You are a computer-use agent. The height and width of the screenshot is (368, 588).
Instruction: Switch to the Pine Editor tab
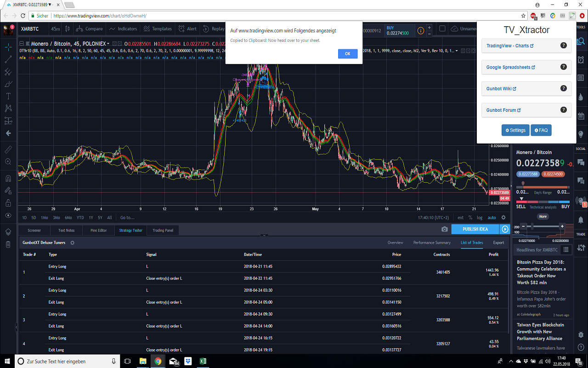coord(98,230)
